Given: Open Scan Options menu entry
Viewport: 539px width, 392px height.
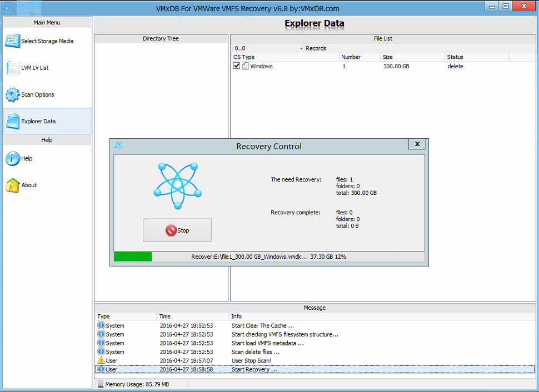Looking at the screenshot, I should (47, 94).
